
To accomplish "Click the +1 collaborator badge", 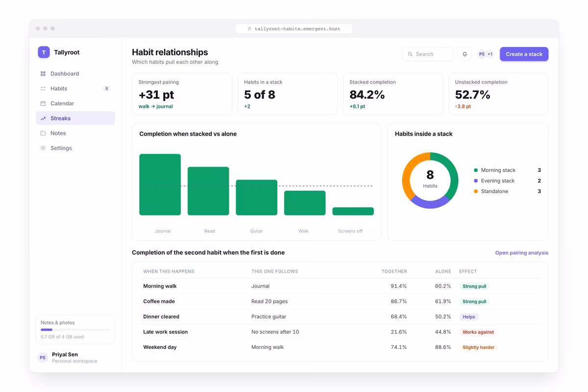I will point(490,54).
